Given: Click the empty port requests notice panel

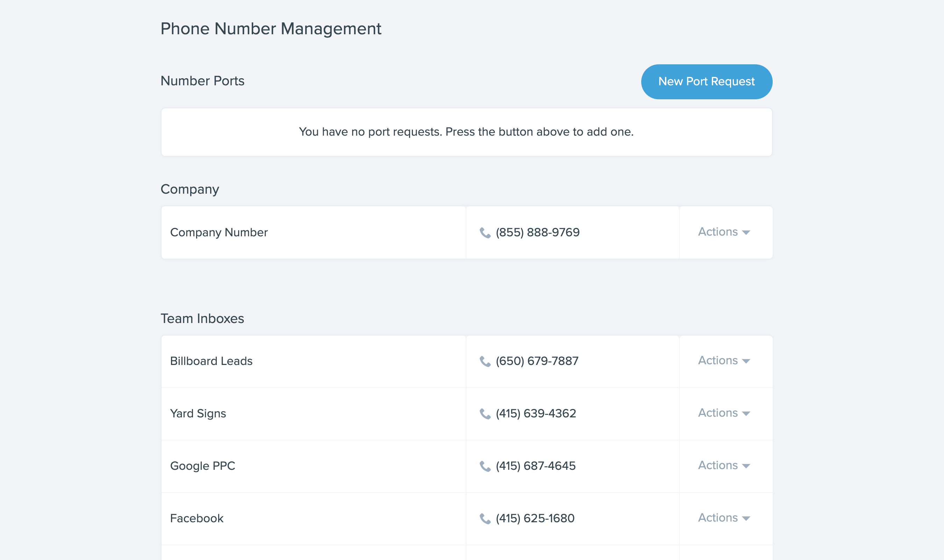Looking at the screenshot, I should [466, 132].
